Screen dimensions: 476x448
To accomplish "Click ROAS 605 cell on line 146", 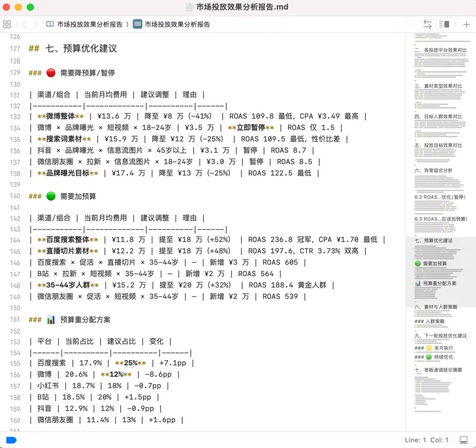I will (x=280, y=262).
